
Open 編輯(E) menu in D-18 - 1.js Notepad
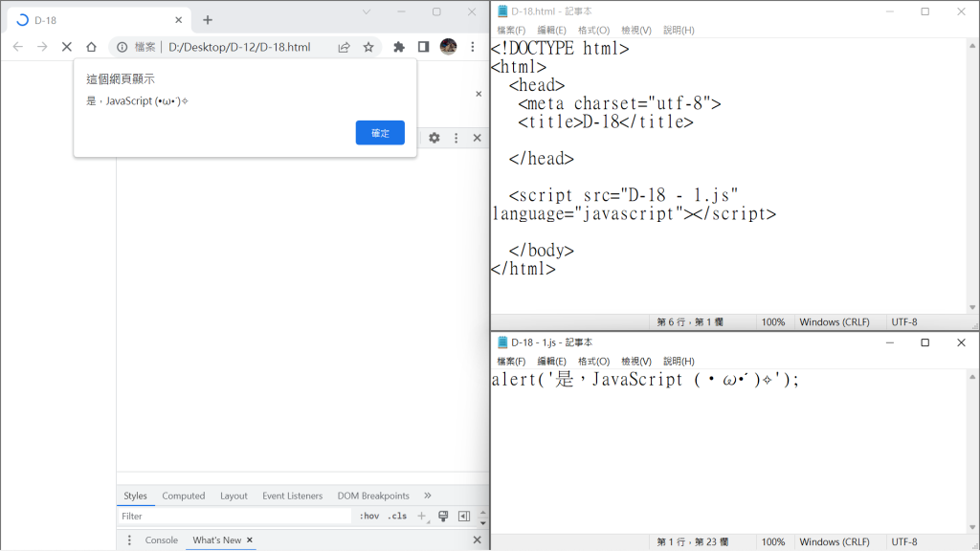click(551, 361)
